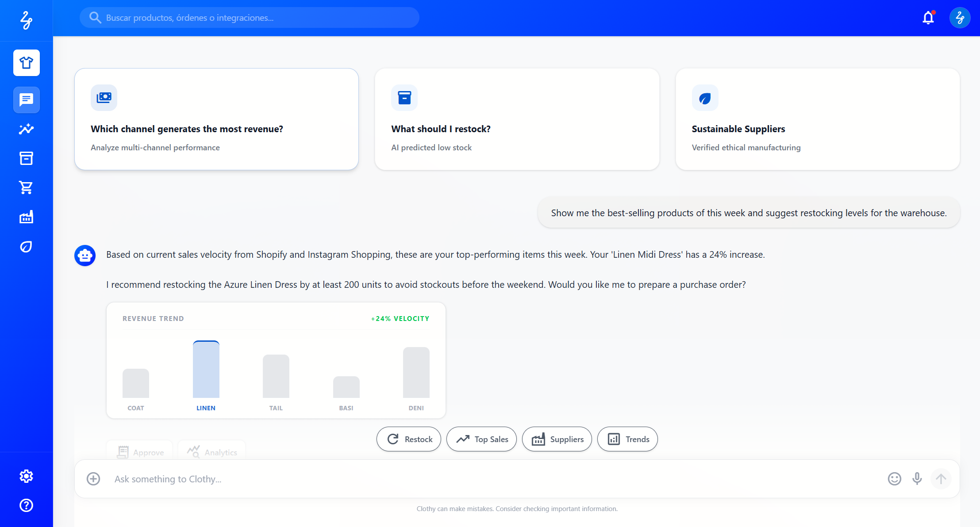The width and height of the screenshot is (980, 527).
Task: Click the money icon on revenue card
Action: click(104, 97)
